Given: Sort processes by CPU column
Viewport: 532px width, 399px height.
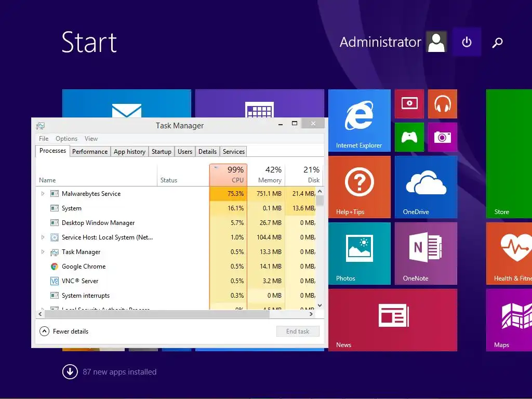Looking at the screenshot, I should pos(229,175).
